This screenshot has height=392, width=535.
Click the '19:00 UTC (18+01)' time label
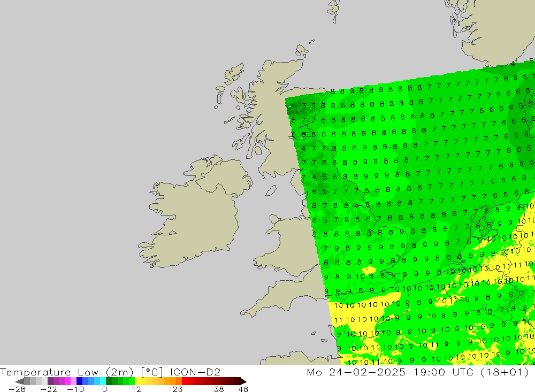tap(471, 372)
